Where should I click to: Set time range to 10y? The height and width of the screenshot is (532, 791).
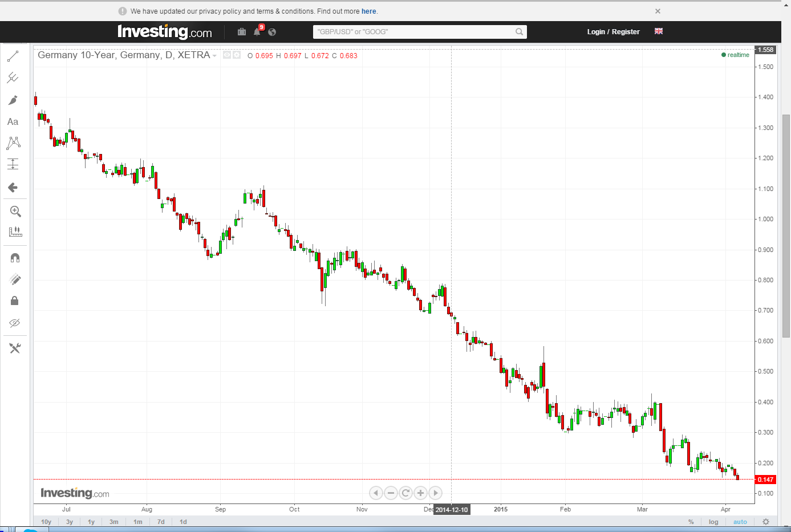(x=46, y=522)
